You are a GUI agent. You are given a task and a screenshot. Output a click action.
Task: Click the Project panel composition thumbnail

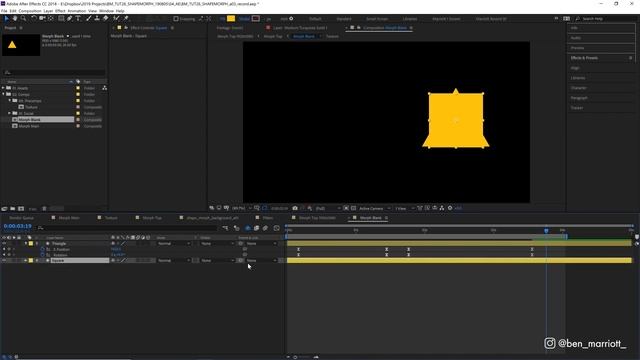point(21,45)
